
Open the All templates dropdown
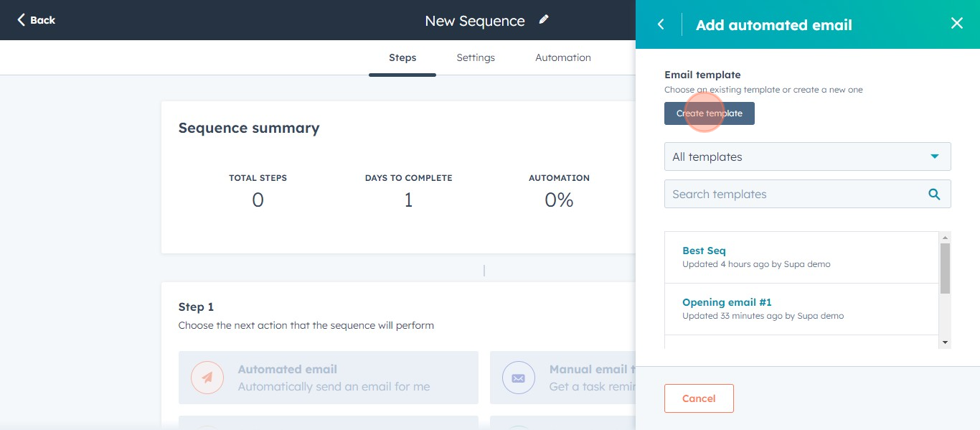tap(808, 156)
